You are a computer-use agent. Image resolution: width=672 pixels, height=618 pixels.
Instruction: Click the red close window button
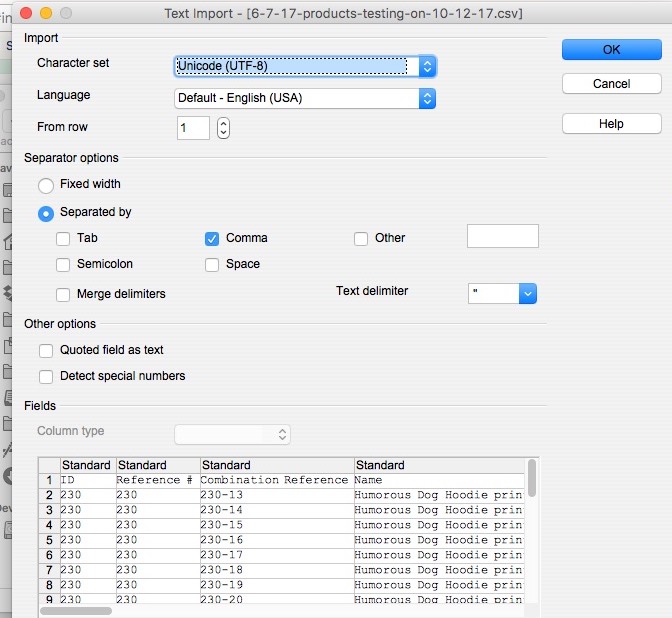point(26,13)
